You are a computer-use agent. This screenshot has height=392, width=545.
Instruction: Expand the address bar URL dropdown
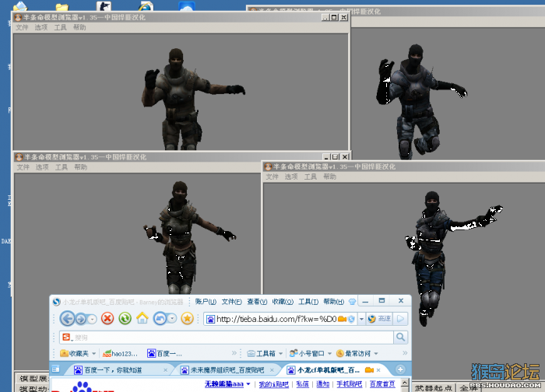[361, 319]
